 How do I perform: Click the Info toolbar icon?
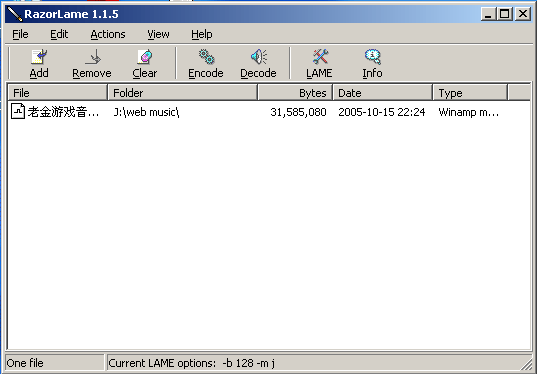click(373, 57)
